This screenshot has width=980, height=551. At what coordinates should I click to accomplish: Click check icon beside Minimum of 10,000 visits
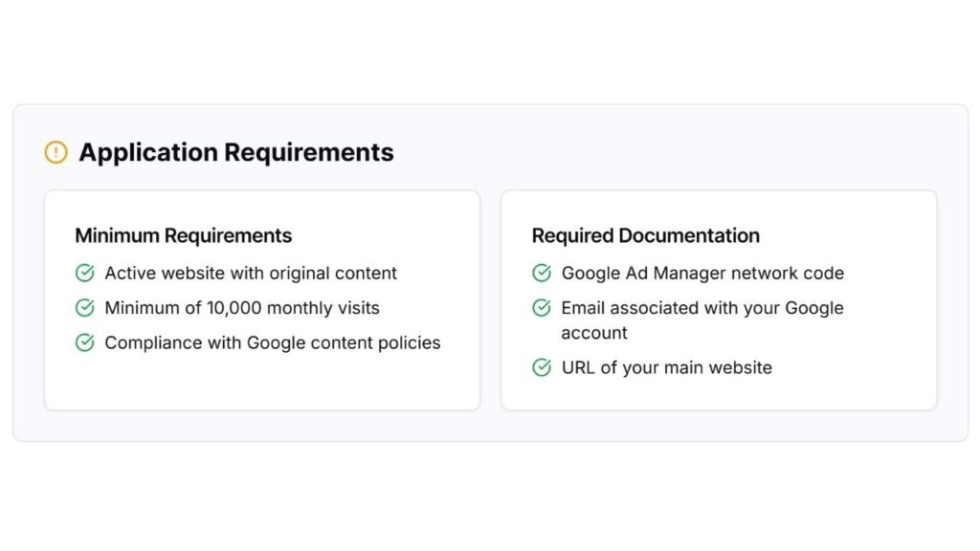click(85, 308)
